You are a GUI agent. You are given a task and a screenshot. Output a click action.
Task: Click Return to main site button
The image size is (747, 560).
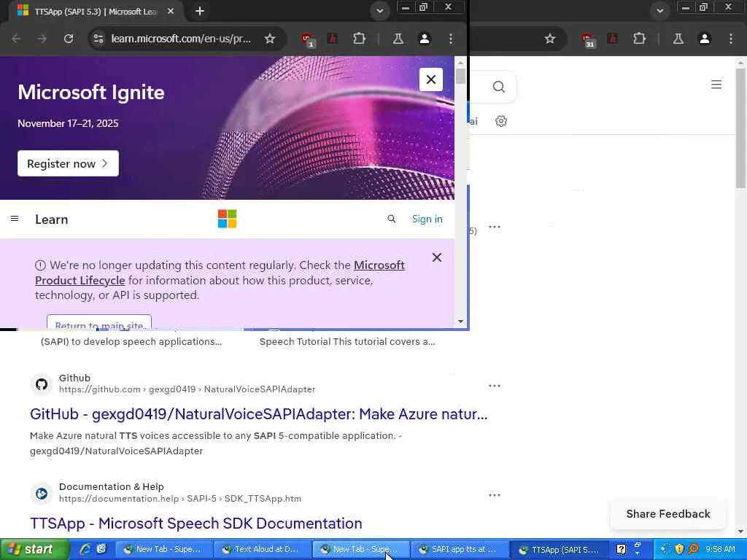pos(99,322)
